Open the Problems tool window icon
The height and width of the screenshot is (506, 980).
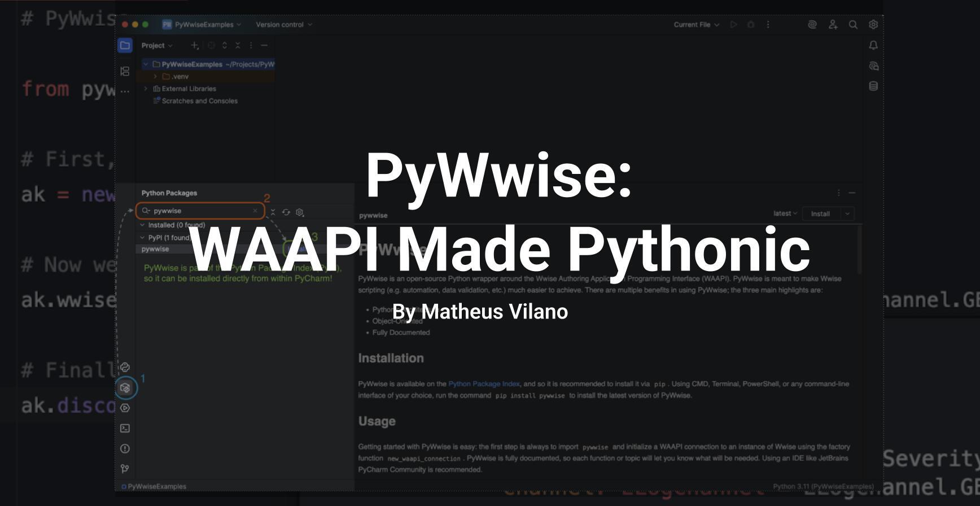point(125,448)
